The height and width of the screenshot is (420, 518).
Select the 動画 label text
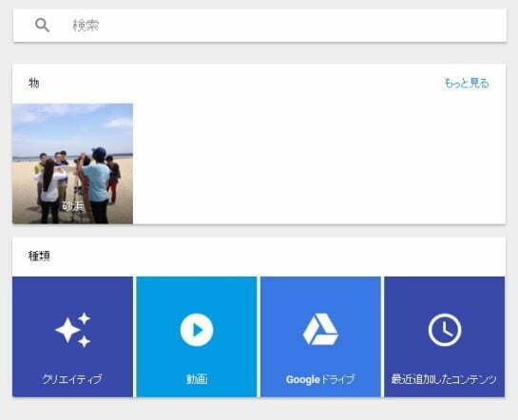point(197,379)
